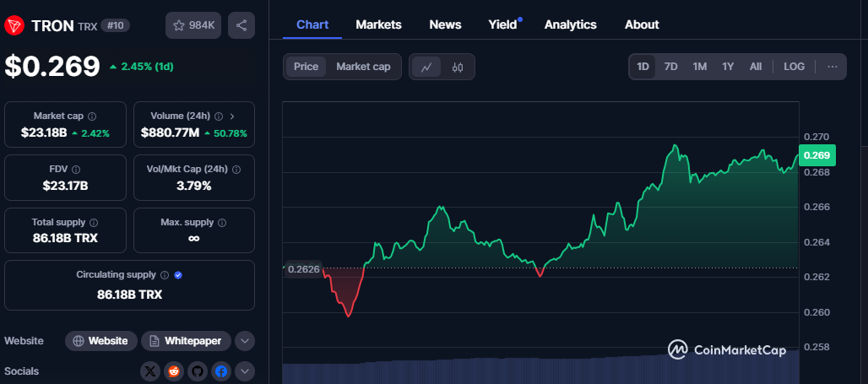Switch to the Markets tab
868x384 pixels.
378,25
